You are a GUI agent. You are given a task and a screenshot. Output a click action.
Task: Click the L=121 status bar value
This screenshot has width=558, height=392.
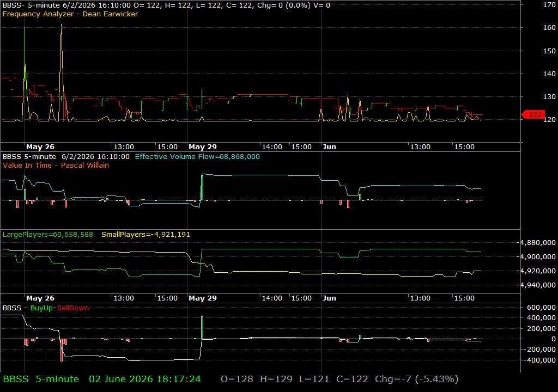coord(314,379)
